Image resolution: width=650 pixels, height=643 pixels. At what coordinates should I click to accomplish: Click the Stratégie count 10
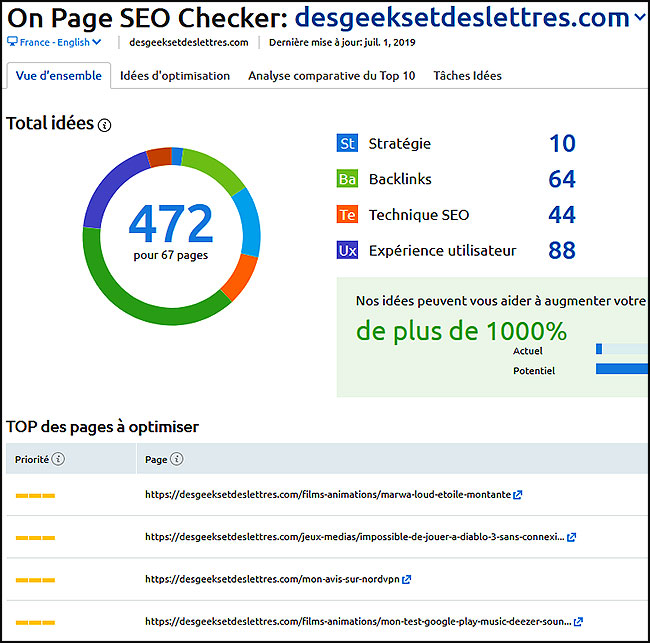coord(563,143)
